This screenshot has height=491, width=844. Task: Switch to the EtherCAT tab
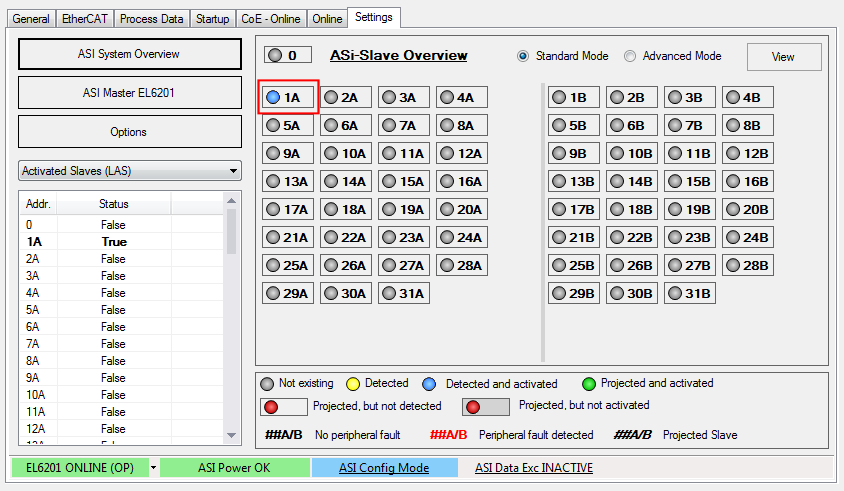tap(85, 19)
